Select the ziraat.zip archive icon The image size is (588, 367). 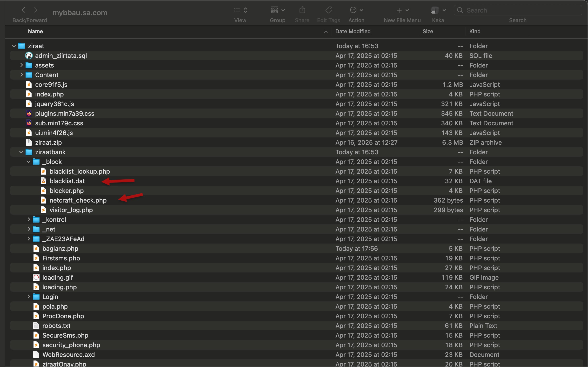point(29,143)
